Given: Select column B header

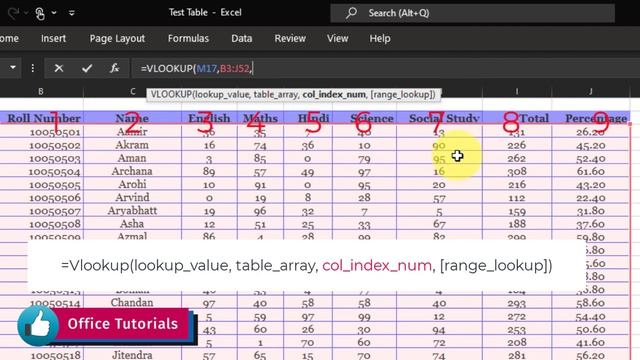Looking at the screenshot, I should [x=41, y=91].
